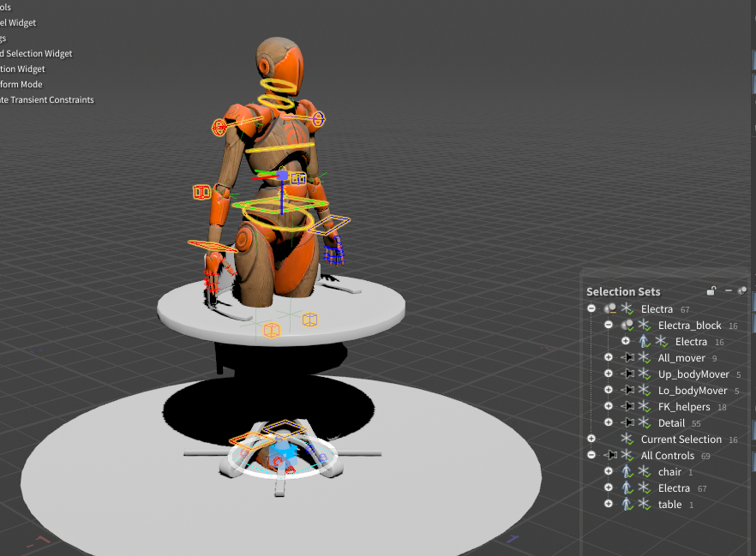This screenshot has height=556, width=756.
Task: Click asterisk icon of Up_bodyMover row
Action: pyautogui.click(x=645, y=374)
